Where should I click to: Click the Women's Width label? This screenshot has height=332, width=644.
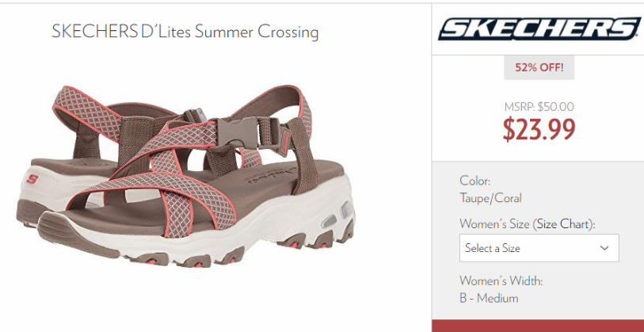pyautogui.click(x=501, y=281)
